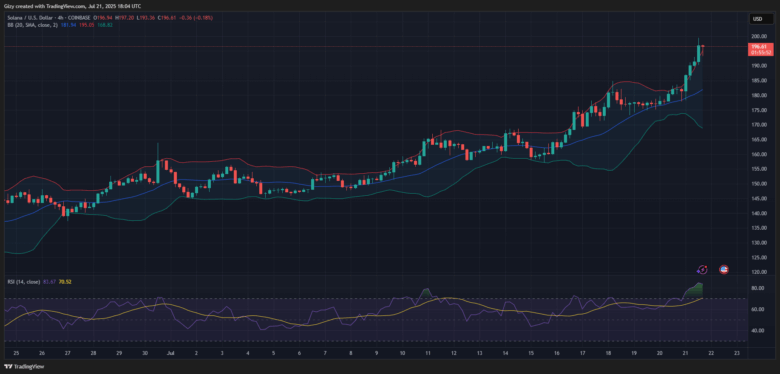Click the 130.00 price axis label
The height and width of the screenshot is (374, 780).
pyautogui.click(x=759, y=243)
